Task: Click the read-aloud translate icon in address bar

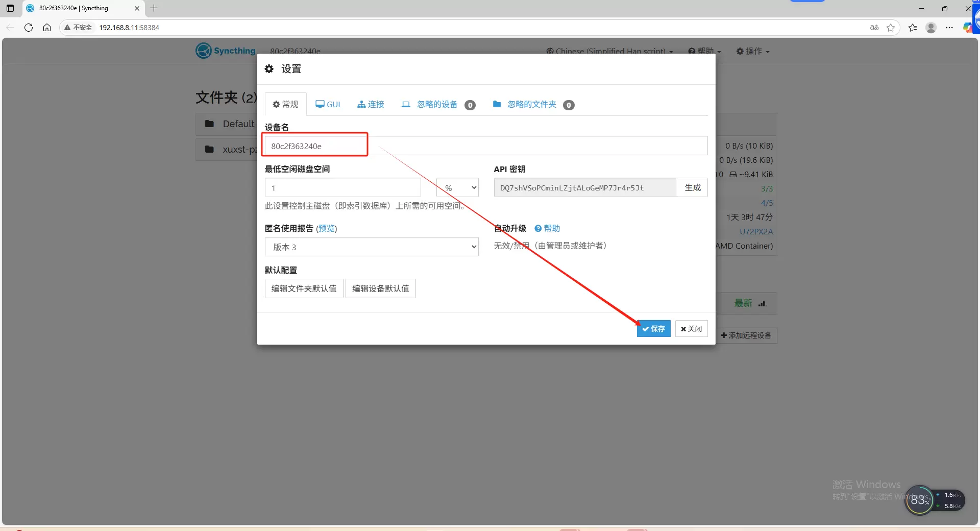Action: tap(874, 28)
